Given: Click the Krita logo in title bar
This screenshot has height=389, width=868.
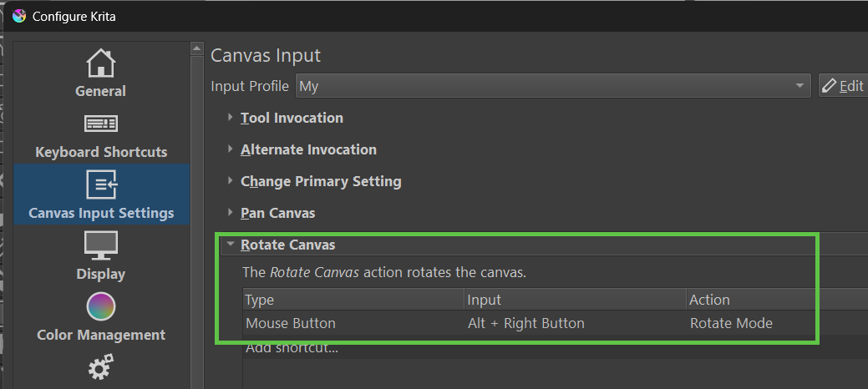Looking at the screenshot, I should (x=19, y=16).
